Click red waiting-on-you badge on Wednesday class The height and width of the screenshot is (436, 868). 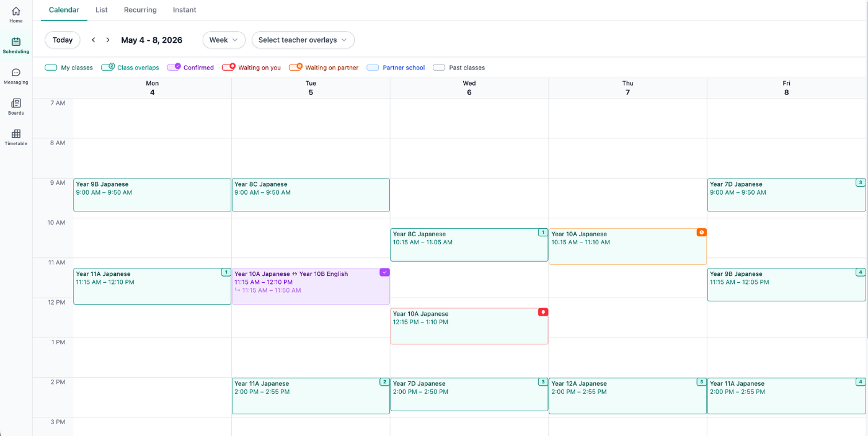click(543, 312)
